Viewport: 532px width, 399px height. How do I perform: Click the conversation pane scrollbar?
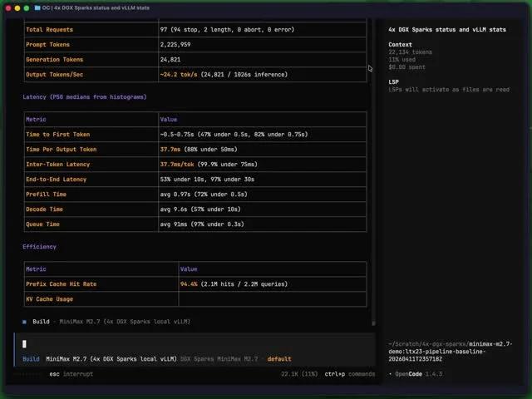tap(373, 166)
